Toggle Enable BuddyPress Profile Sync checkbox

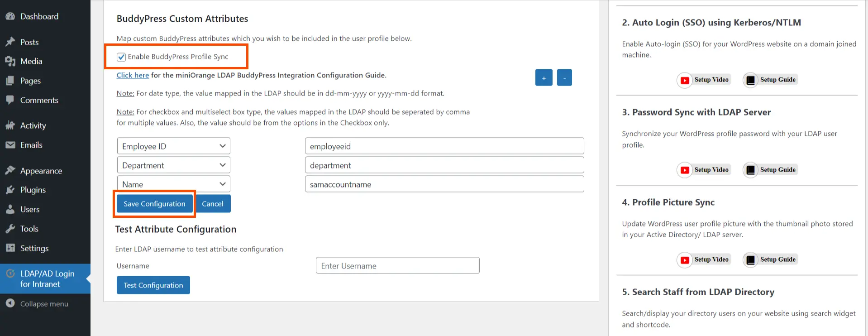point(121,57)
